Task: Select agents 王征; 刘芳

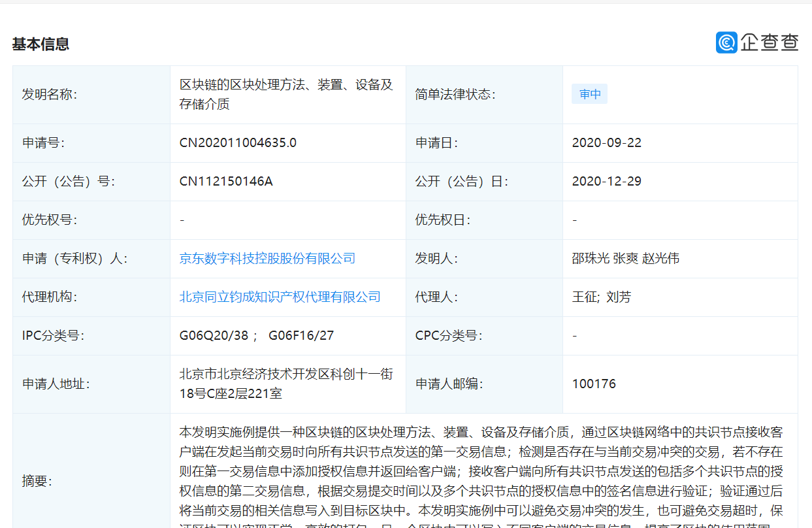Action: pos(602,297)
